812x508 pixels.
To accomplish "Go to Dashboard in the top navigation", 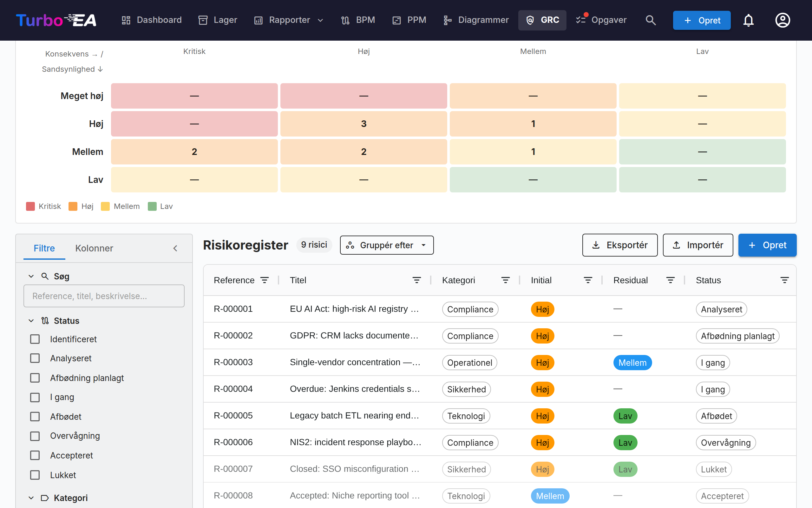I will click(151, 20).
